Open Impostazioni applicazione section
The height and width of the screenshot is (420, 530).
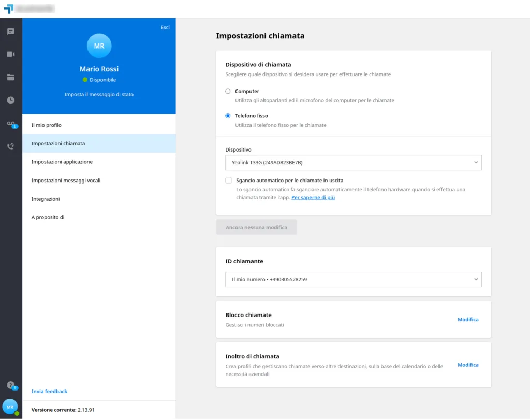click(99, 162)
